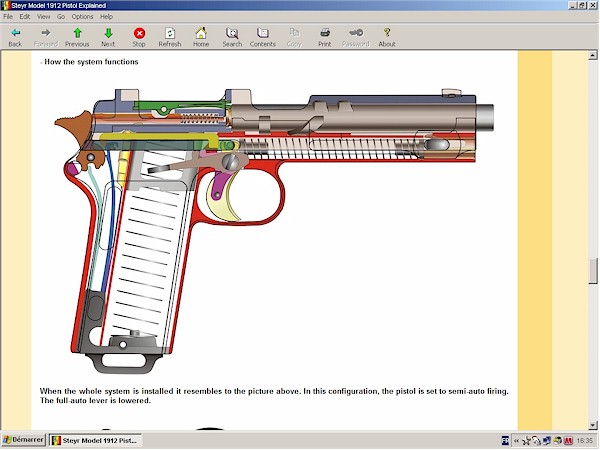Select the Steyr Model 1912 taskbar button
Image resolution: width=600 pixels, height=450 pixels.
point(96,440)
